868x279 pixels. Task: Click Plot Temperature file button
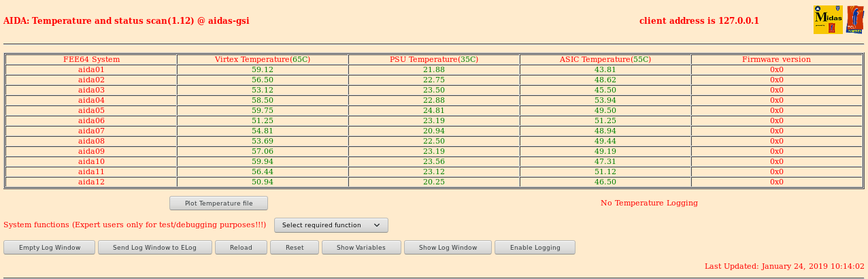coord(218,203)
